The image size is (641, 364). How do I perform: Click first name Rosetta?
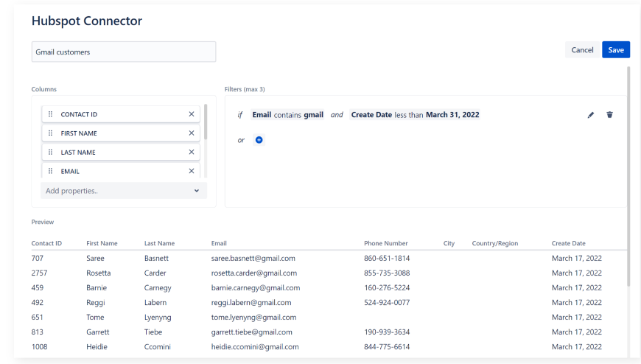99,273
